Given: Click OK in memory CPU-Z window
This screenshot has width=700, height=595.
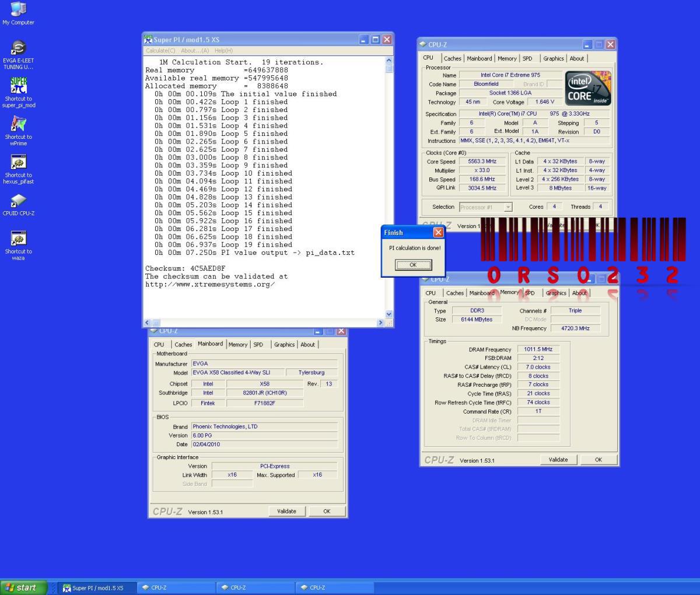Looking at the screenshot, I should pos(598,460).
